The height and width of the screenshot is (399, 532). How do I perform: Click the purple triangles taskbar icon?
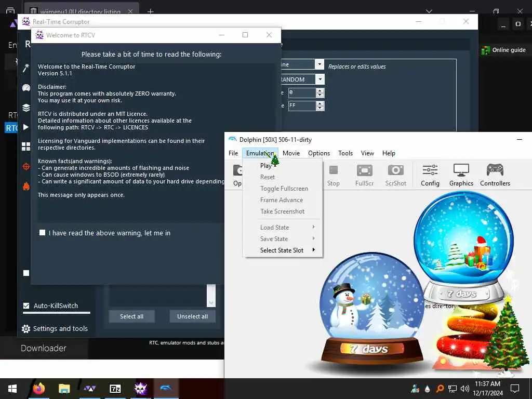[x=89, y=389]
